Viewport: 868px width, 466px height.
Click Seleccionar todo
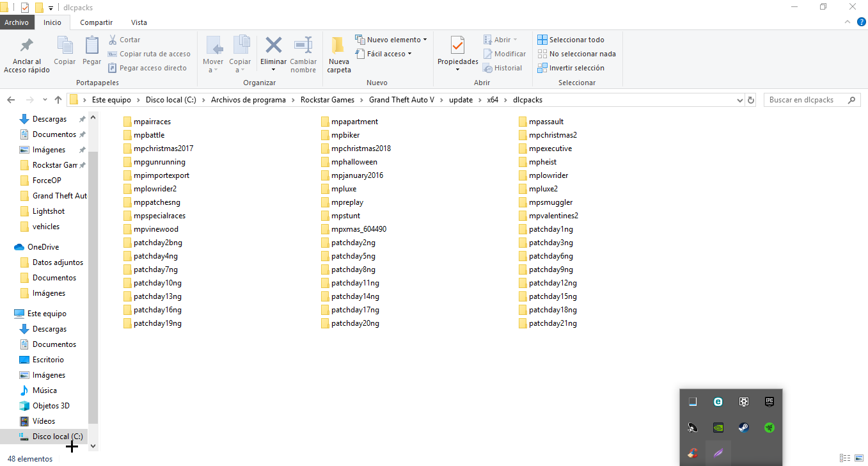(571, 40)
